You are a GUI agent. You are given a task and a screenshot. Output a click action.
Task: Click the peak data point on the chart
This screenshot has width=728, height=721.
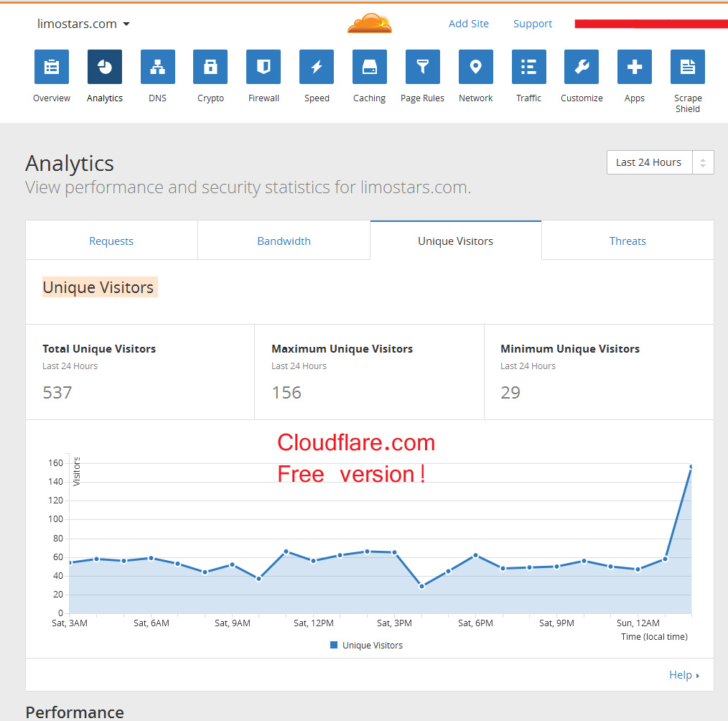pyautogui.click(x=691, y=467)
